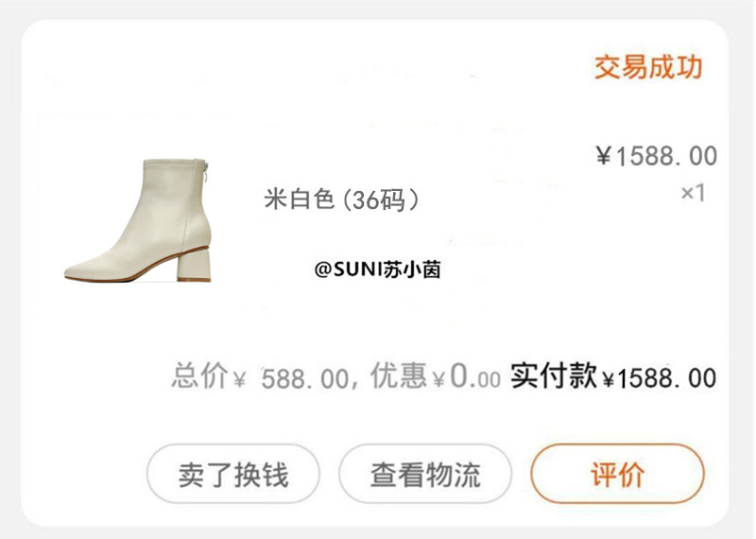Screen dimensions: 756x539
Task: Click the item price ¥1588.00
Action: coord(657,156)
